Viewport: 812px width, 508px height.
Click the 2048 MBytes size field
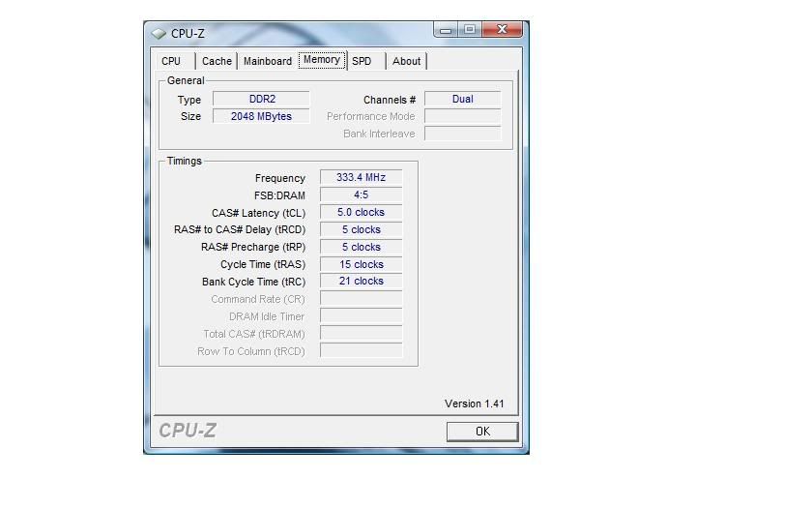(x=262, y=116)
